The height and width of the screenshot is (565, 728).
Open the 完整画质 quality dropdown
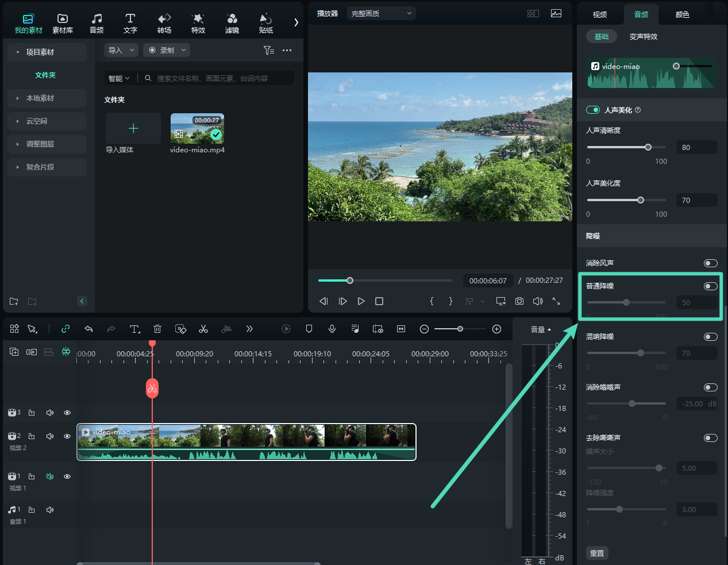tap(381, 13)
